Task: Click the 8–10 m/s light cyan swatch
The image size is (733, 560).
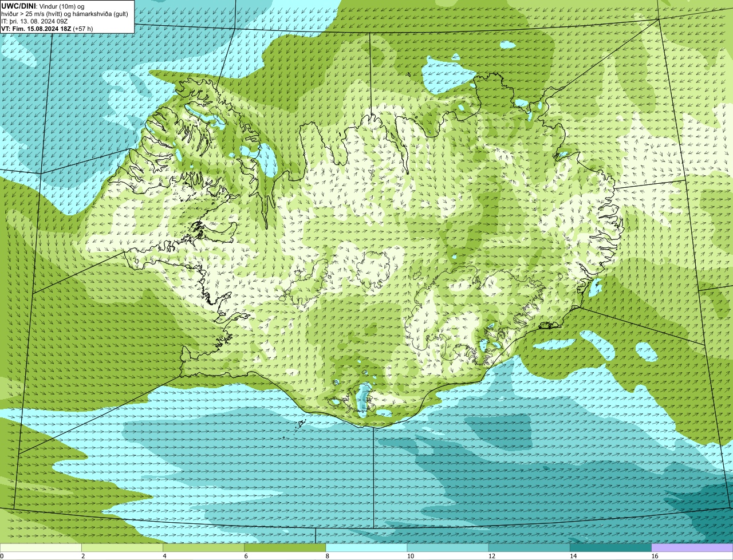Action: click(x=366, y=547)
